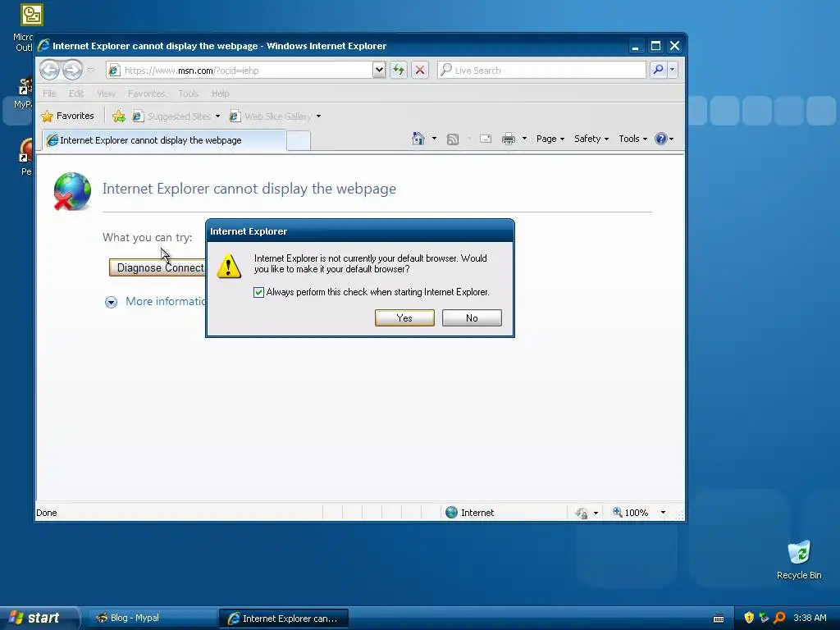This screenshot has height=630, width=840.
Task: Click the warning icon in the dialog
Action: [x=229, y=266]
